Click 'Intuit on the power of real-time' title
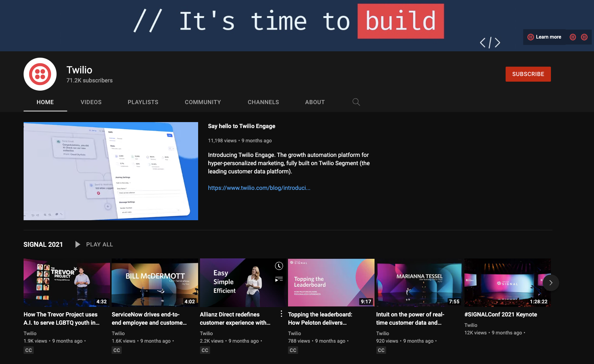Image resolution: width=594 pixels, height=364 pixels. [410, 319]
